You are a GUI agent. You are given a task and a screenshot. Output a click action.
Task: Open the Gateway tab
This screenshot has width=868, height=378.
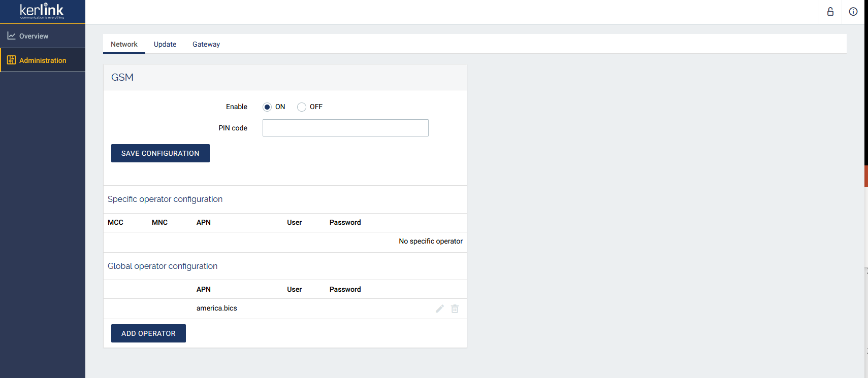click(206, 44)
